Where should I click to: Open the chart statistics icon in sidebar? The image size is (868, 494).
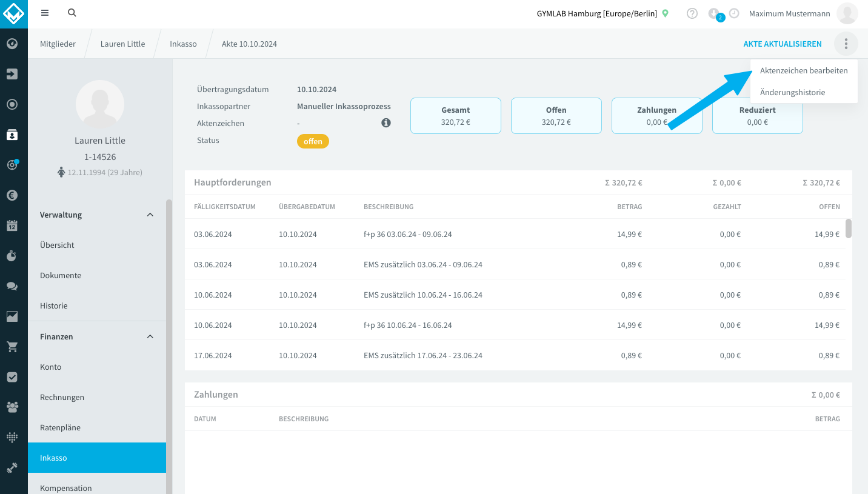[x=12, y=316]
